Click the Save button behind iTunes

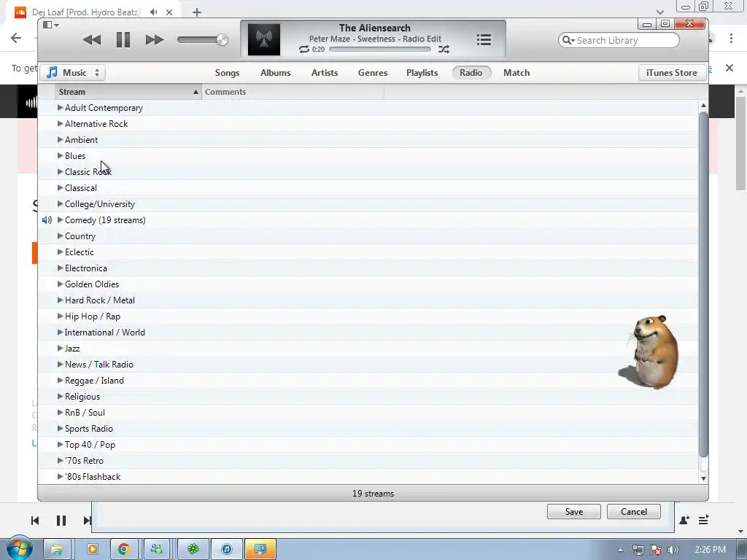point(573,511)
